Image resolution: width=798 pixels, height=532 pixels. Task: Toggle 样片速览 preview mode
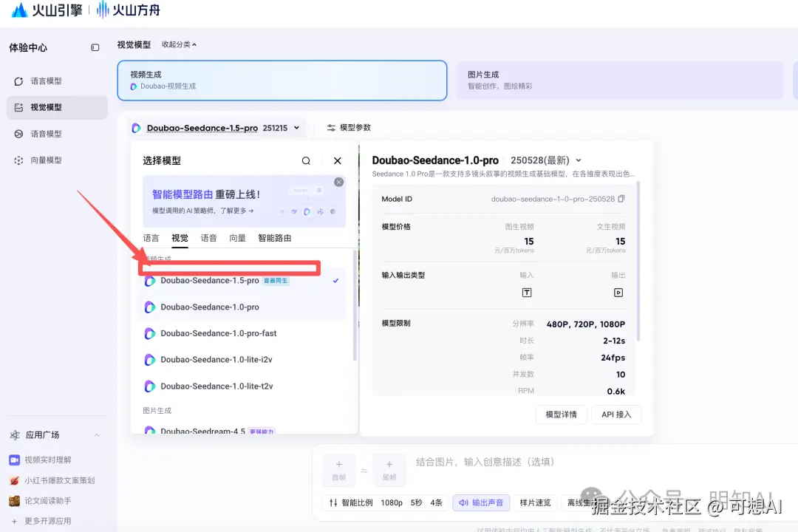(535, 502)
